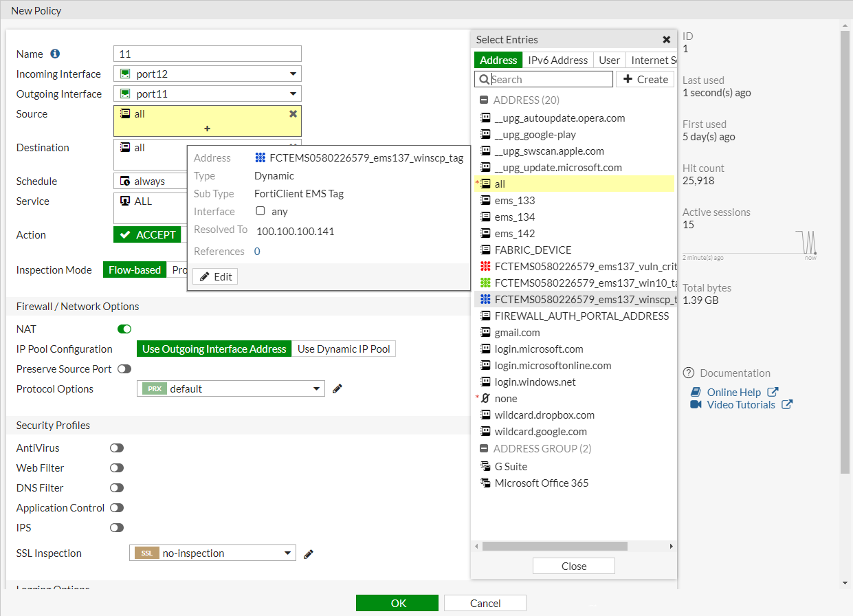Click the info icon beside the Name field

point(55,54)
